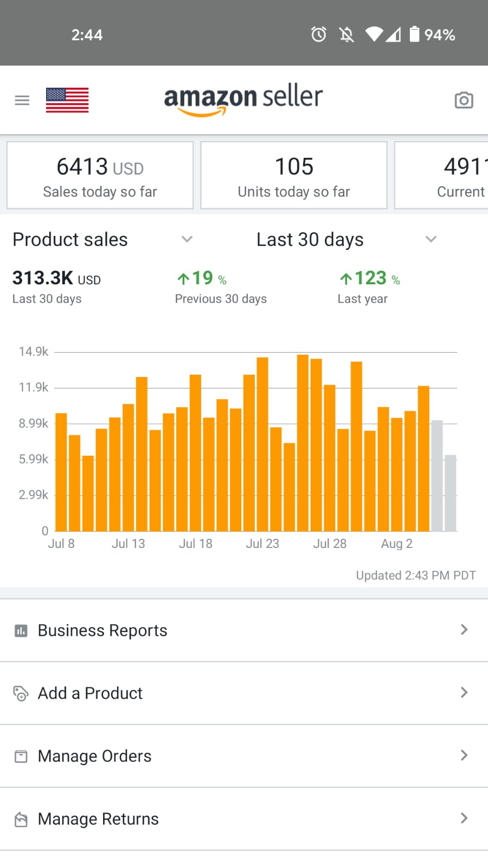Image resolution: width=488 pixels, height=868 pixels.
Task: Tap the 123% Last year comparison
Action: tap(369, 286)
